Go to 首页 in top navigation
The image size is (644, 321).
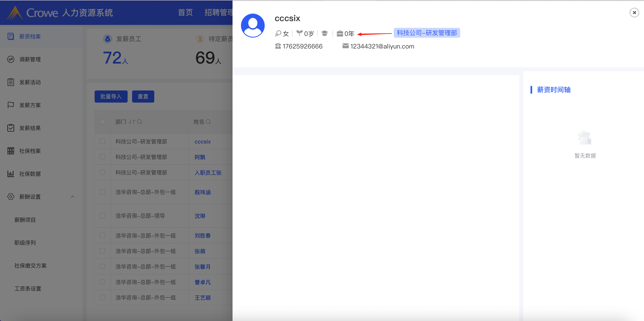click(x=185, y=13)
